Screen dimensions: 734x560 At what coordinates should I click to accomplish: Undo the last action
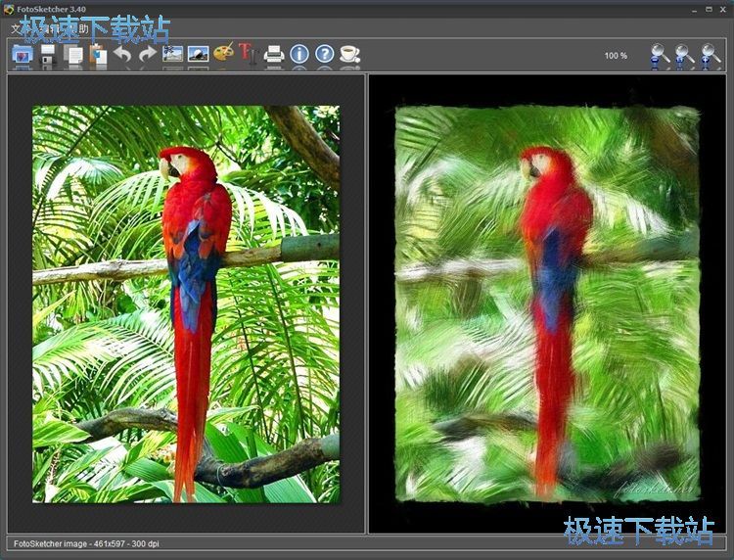[122, 54]
